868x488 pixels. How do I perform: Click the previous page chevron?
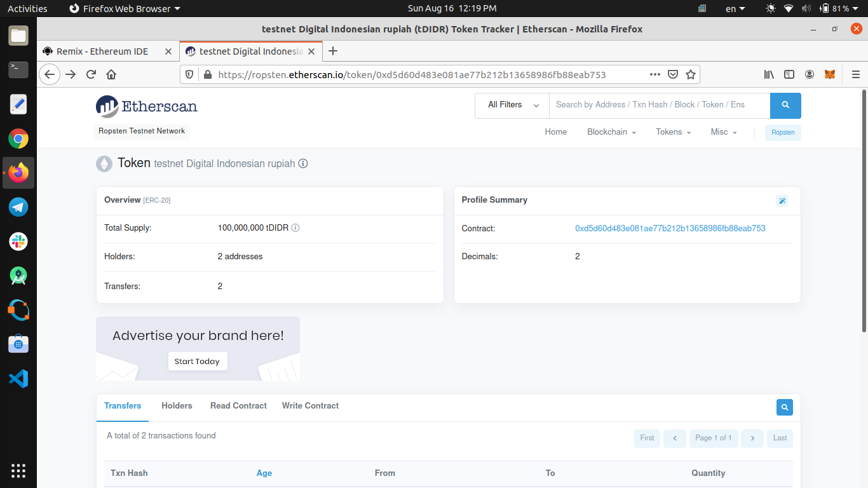675,438
